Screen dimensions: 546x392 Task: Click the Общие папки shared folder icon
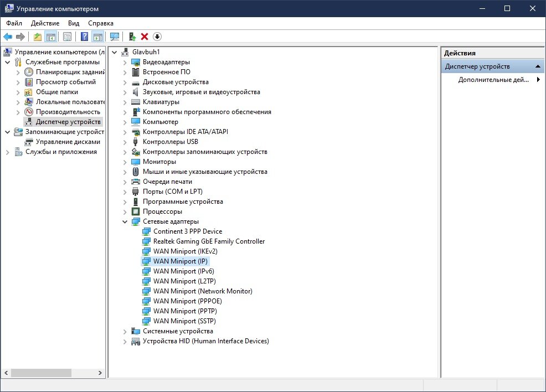29,92
